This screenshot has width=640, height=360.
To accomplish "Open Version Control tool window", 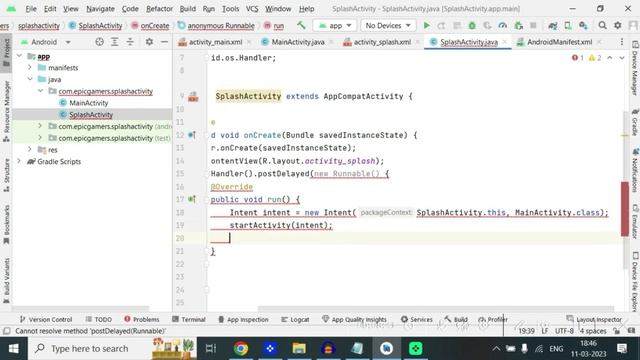I will coord(46,319).
